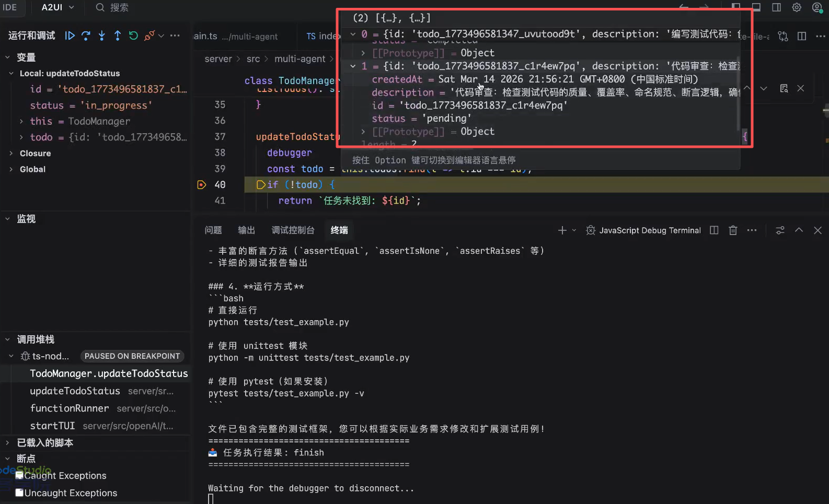Click the breakpoint marker on line 40

pos(202,184)
